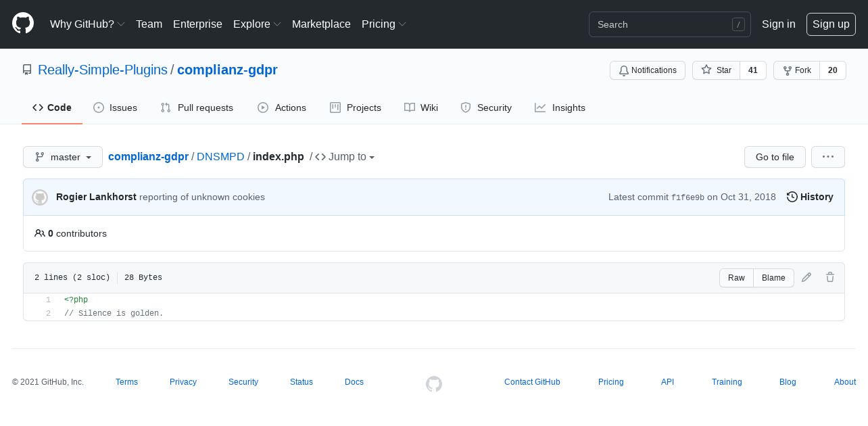Click the Pricing footer link

[x=611, y=382]
